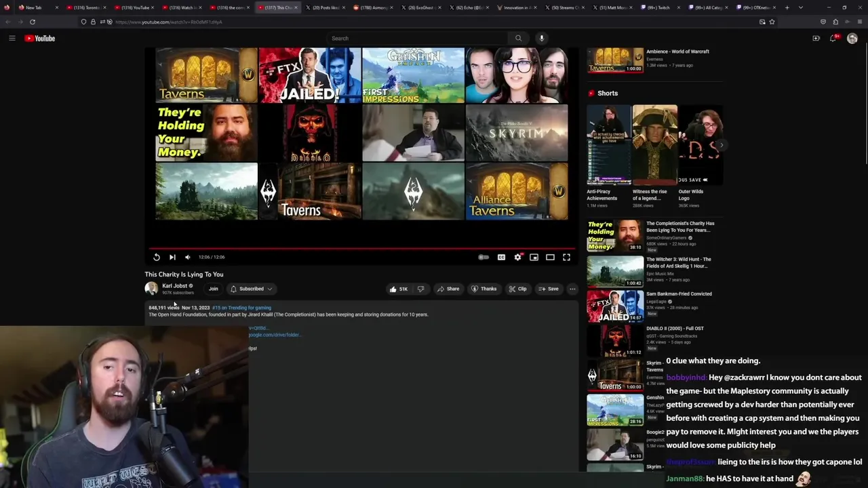Click the browser extensions icon in toolbar
868x488 pixels.
[835, 22]
